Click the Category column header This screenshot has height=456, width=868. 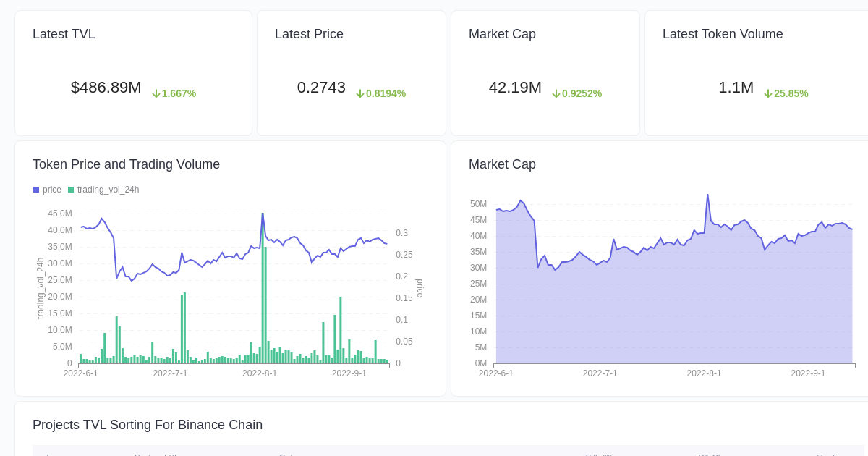pyautogui.click(x=289, y=455)
